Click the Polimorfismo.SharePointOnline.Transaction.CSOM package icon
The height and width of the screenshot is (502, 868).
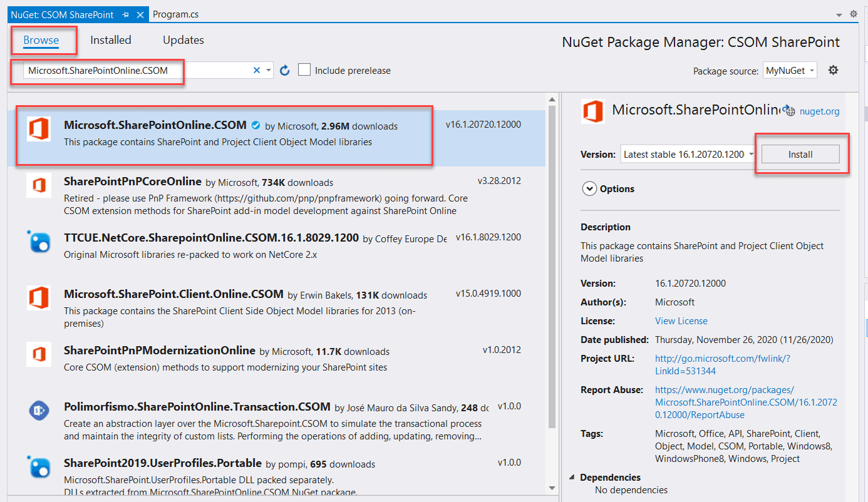pyautogui.click(x=39, y=410)
